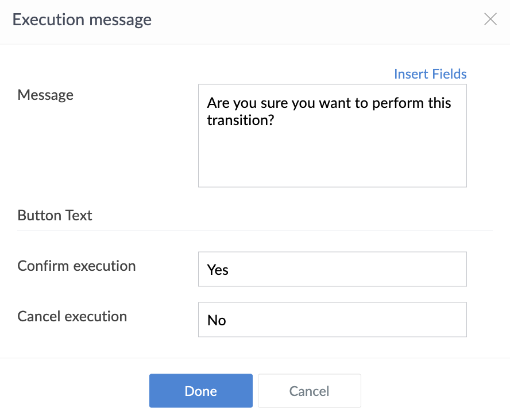Focus the Cancel execution text field

pos(332,320)
